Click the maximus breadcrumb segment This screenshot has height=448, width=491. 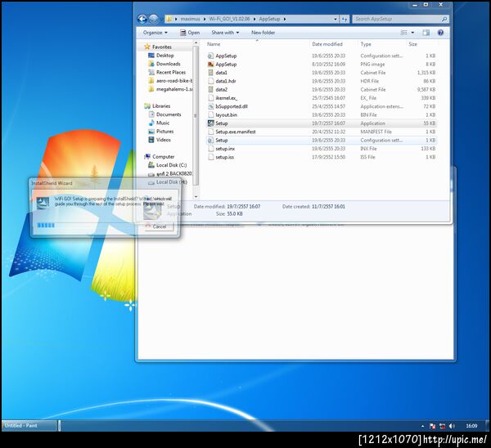coord(190,19)
